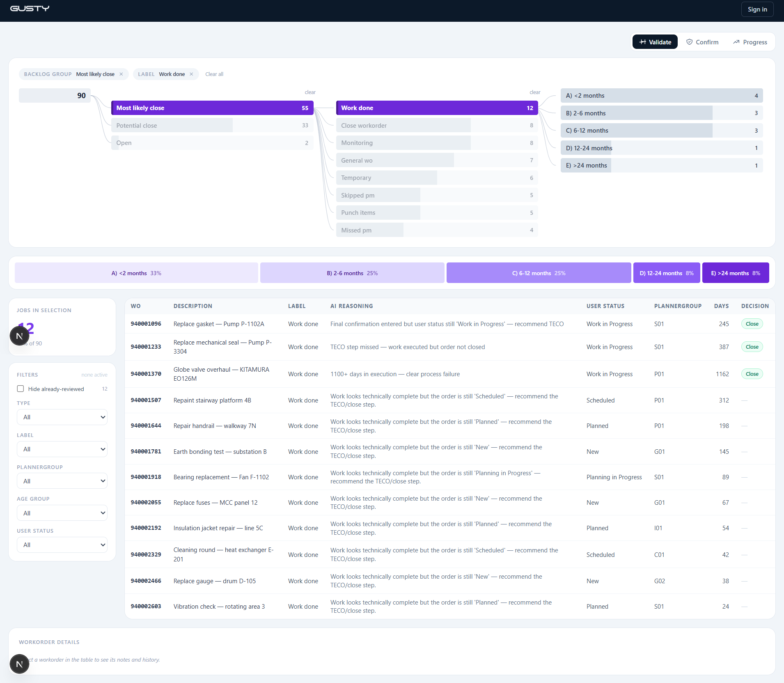Sort by the WO column header

tap(136, 306)
